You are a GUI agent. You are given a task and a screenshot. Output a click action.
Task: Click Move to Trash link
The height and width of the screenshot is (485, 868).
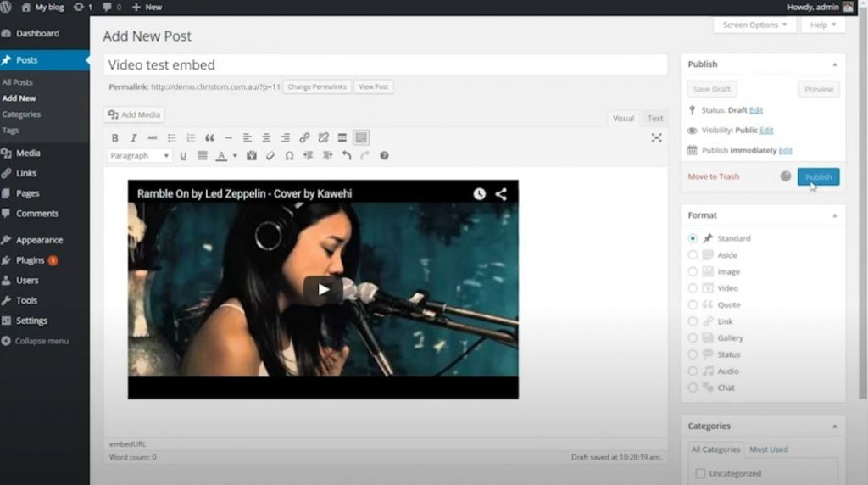click(x=713, y=176)
